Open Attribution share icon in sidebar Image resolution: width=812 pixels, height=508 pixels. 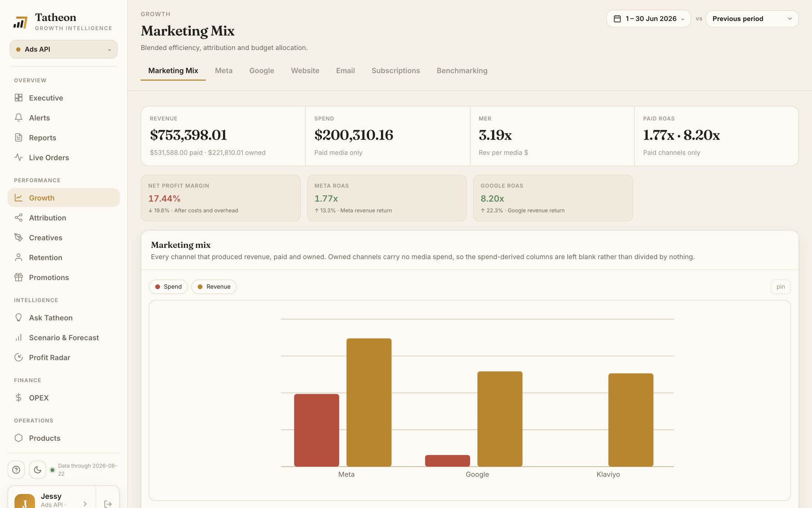[x=18, y=218]
